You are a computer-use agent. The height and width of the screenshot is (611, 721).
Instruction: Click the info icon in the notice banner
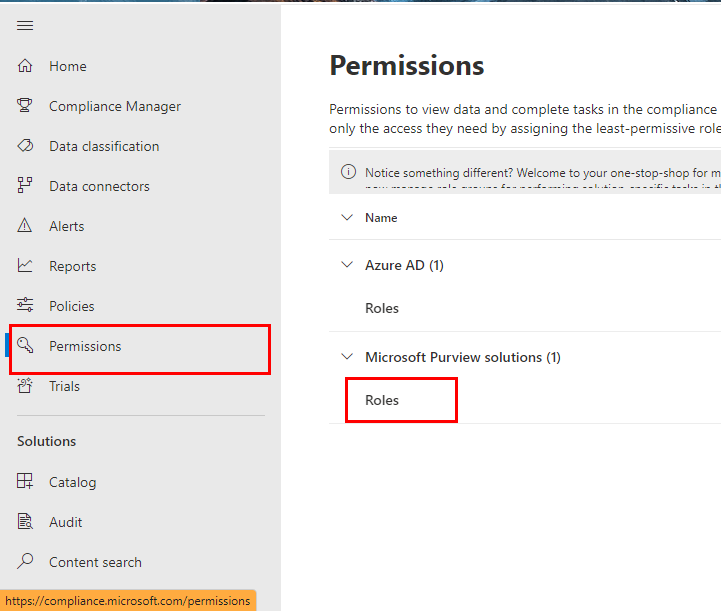[348, 172]
